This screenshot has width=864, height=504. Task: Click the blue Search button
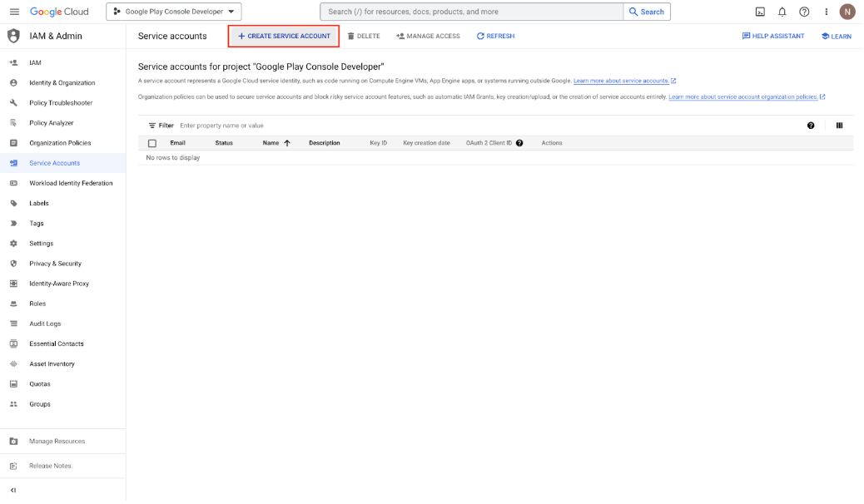(x=647, y=12)
